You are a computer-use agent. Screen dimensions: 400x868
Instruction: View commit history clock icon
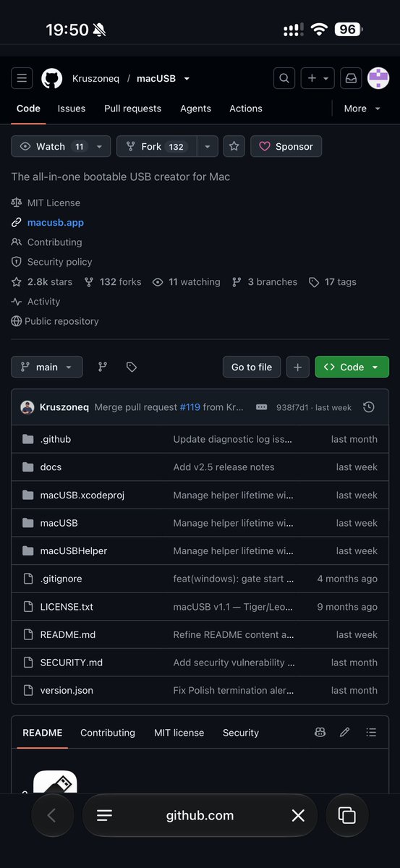pos(369,407)
